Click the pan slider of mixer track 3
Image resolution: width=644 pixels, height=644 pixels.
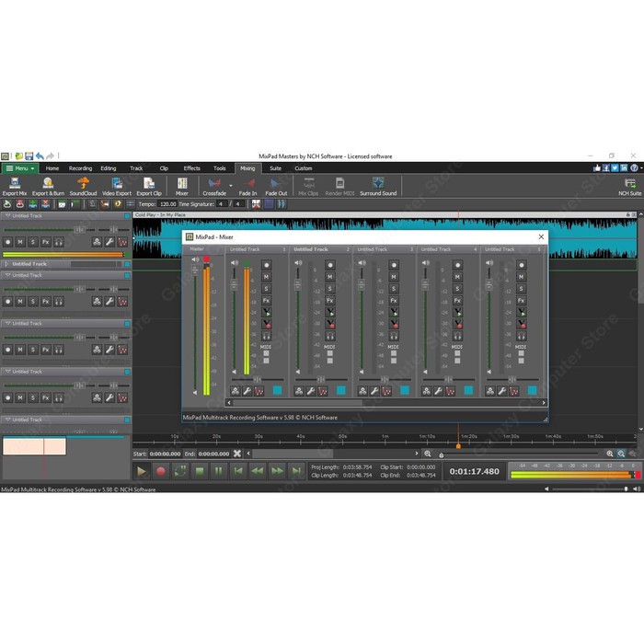384,379
